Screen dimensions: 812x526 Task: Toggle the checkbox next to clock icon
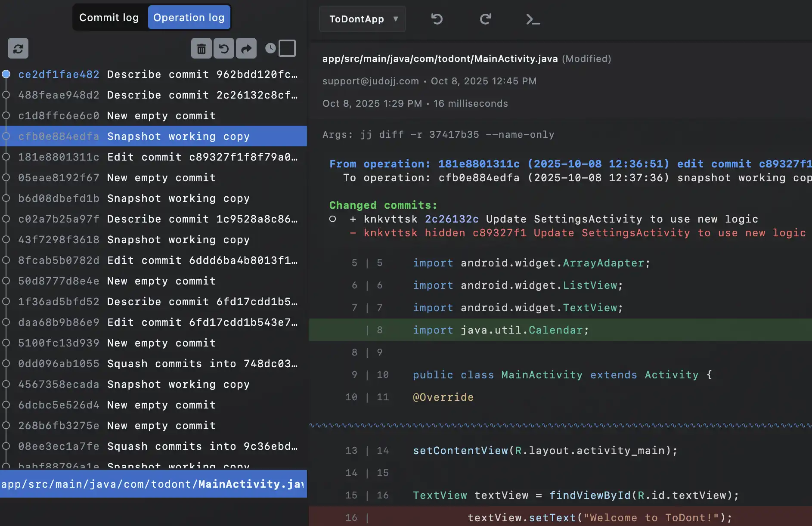pyautogui.click(x=287, y=48)
